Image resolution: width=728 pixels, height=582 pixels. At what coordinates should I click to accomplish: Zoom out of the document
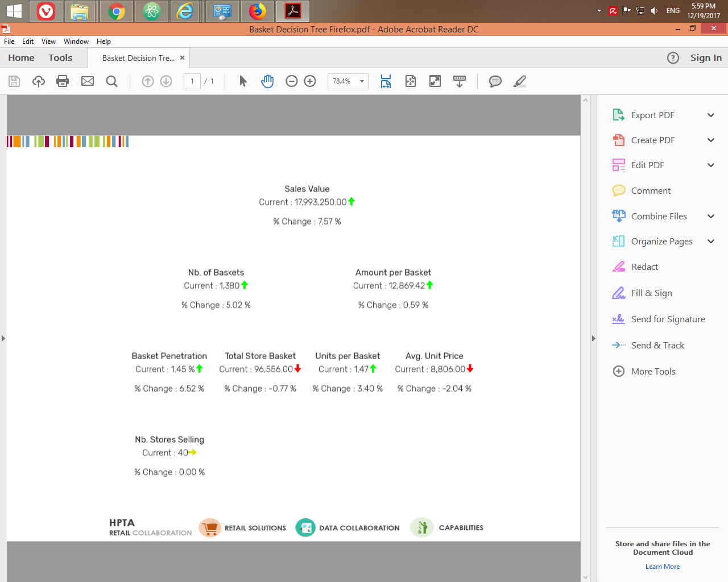point(291,81)
